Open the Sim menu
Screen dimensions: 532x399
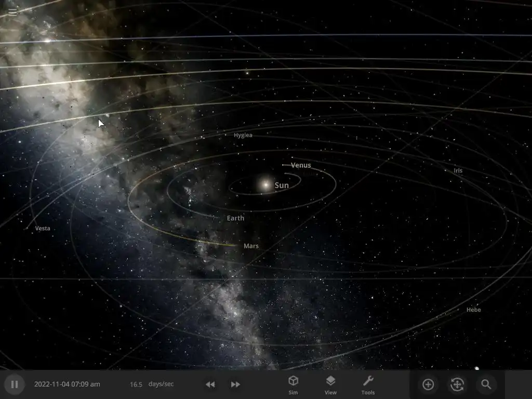tap(293, 385)
